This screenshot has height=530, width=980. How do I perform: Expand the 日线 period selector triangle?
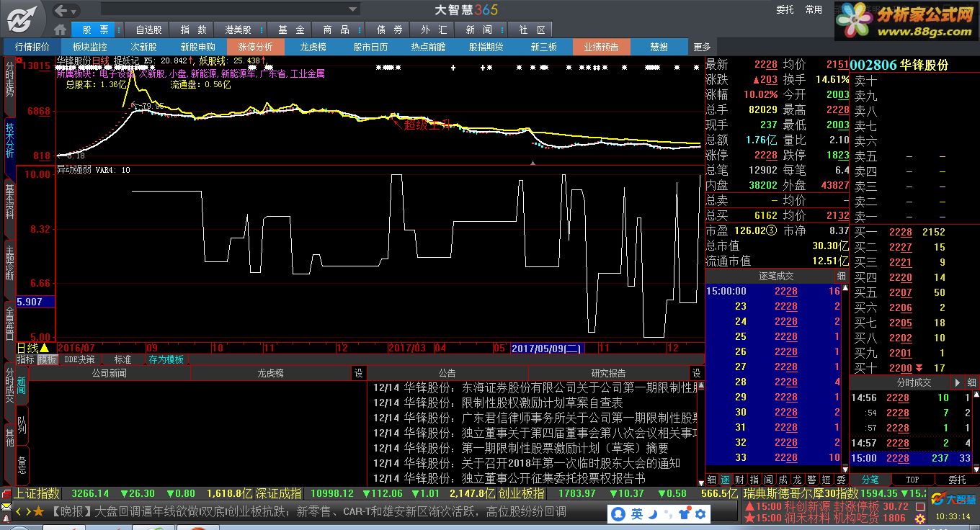44,348
